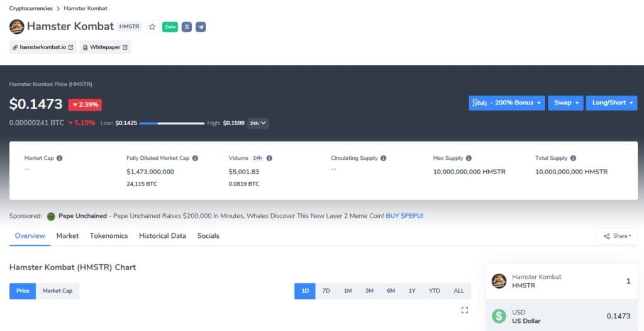Image resolution: width=644 pixels, height=331 pixels.
Task: Select the YTD chart range
Action: (434, 291)
